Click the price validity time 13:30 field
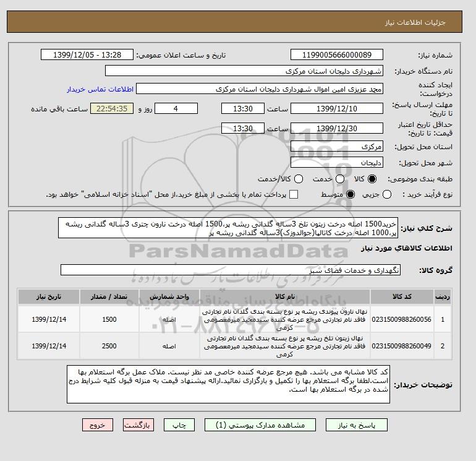This screenshot has height=461, width=476. click(243, 128)
